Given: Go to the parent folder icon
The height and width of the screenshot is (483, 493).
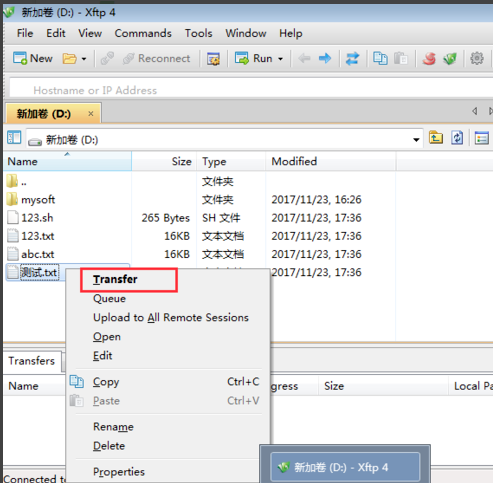Looking at the screenshot, I should click(x=436, y=138).
